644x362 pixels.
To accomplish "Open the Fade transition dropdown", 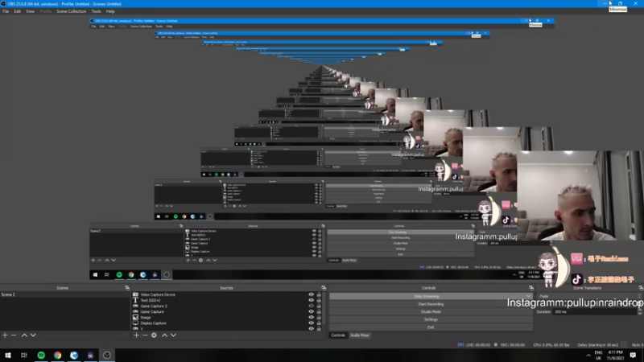I will [x=589, y=296].
